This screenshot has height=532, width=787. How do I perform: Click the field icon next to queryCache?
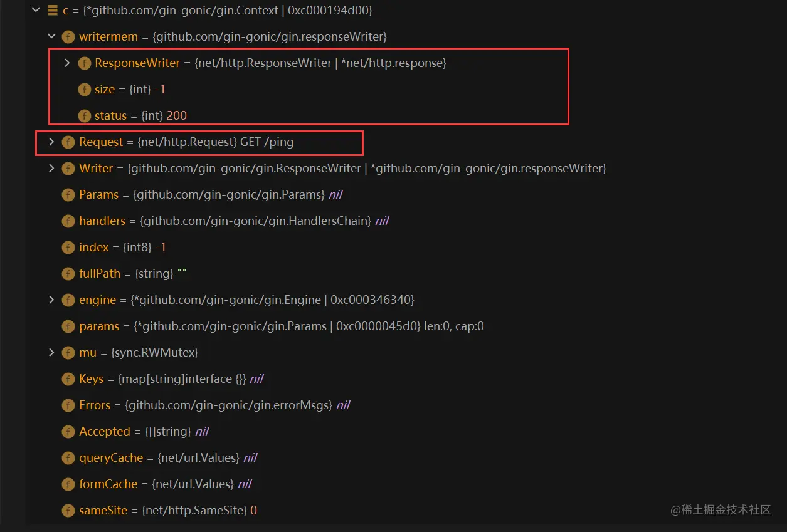(x=68, y=458)
